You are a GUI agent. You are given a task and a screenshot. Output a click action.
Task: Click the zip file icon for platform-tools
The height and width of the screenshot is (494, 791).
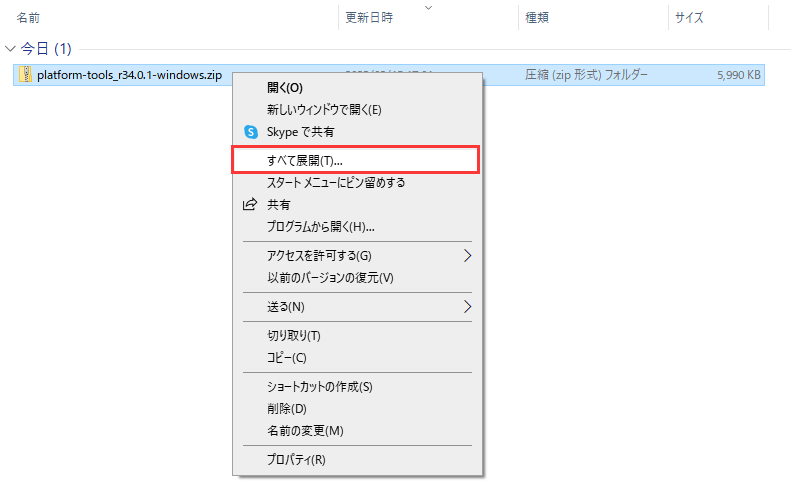tap(26, 75)
